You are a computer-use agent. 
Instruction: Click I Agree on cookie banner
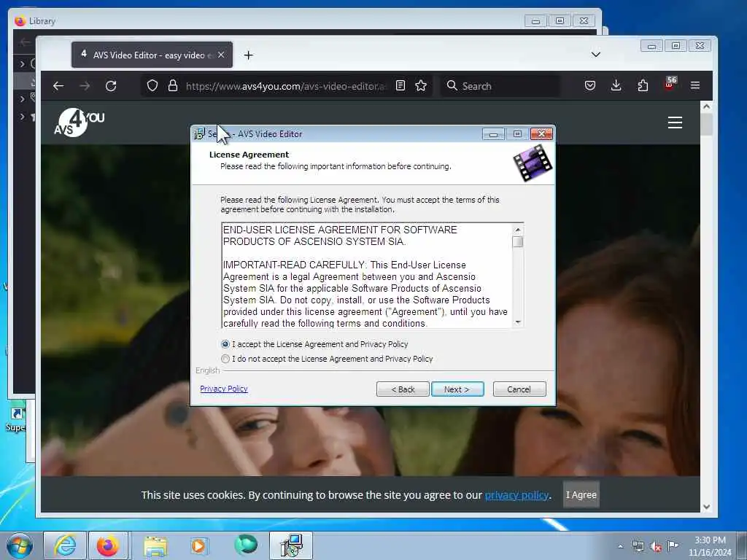pos(581,495)
